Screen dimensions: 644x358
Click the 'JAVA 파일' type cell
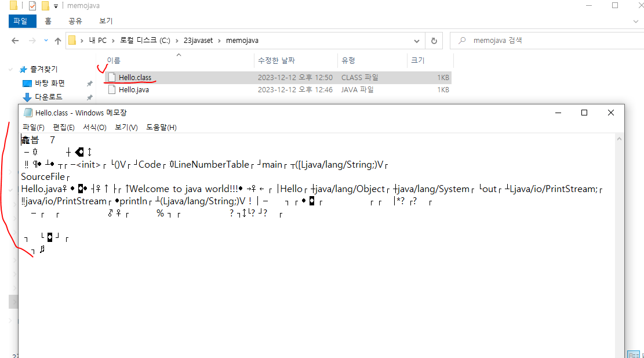click(357, 89)
